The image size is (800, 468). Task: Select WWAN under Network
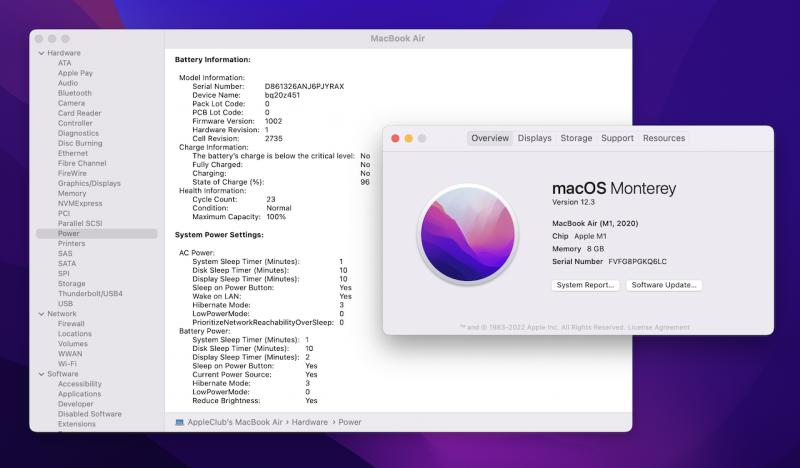(69, 354)
